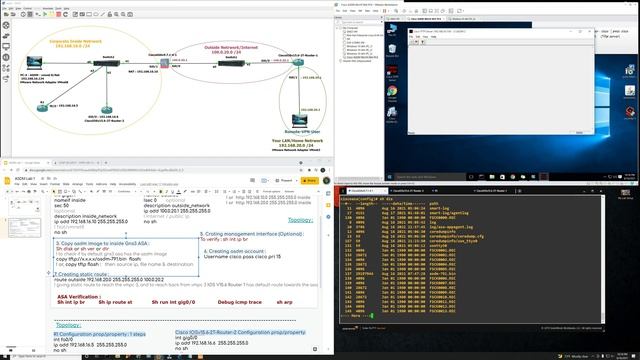Viewport: 640px width, 360px height.
Task: Switch to Router-2 terminal tab
Action: pyautogui.click(x=408, y=191)
